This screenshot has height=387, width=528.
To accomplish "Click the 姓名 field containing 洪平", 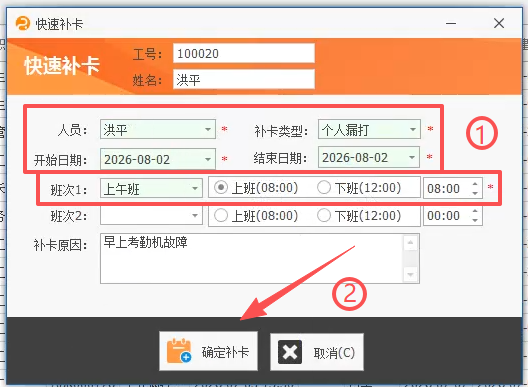I will 244,79.
